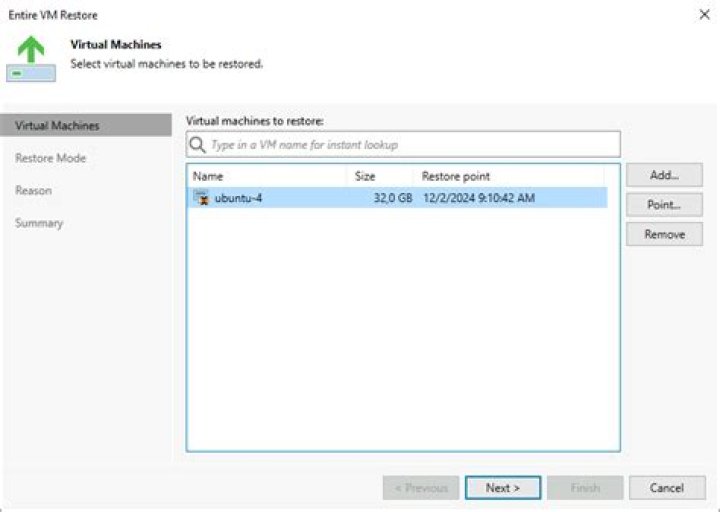Proceed with the Next > button
This screenshot has width=720, height=512.
pos(503,488)
